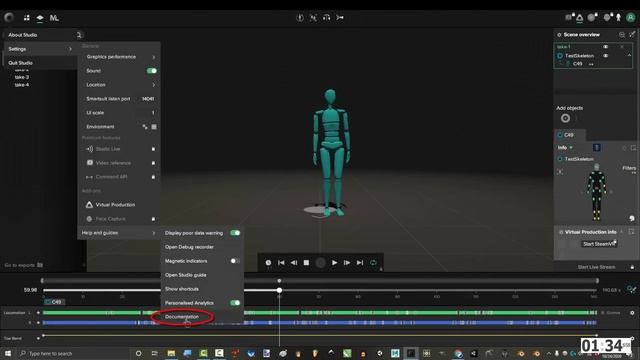Click the zoom icon in Scene overview header
The width and height of the screenshot is (640, 360).
[622, 35]
